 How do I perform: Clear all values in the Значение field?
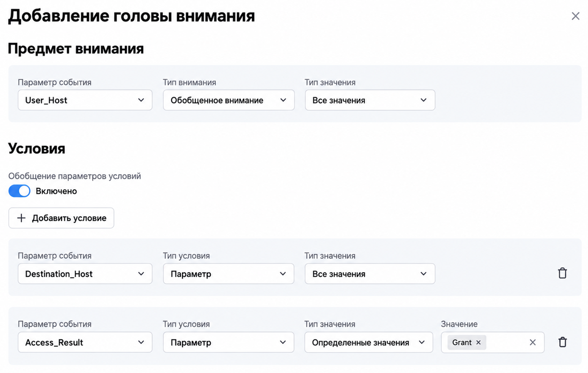(x=533, y=342)
